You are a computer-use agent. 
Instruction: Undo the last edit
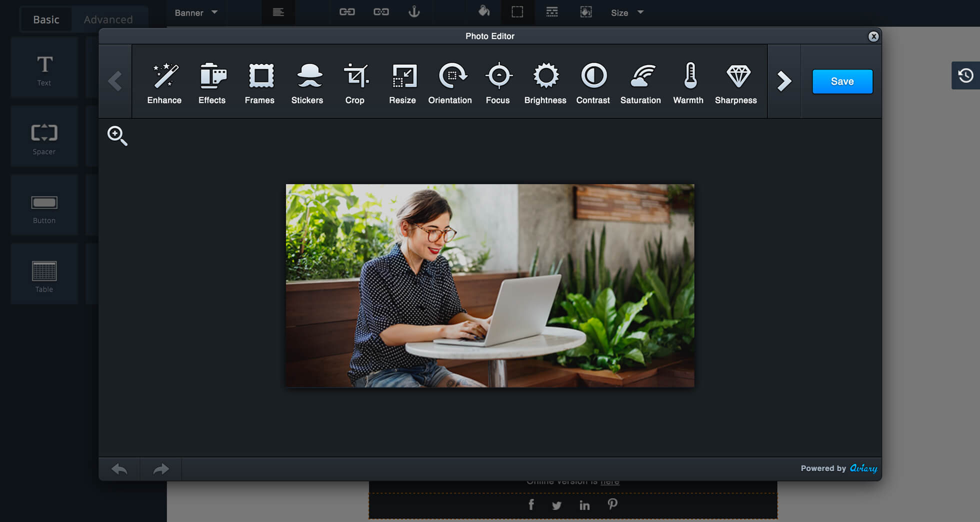119,469
